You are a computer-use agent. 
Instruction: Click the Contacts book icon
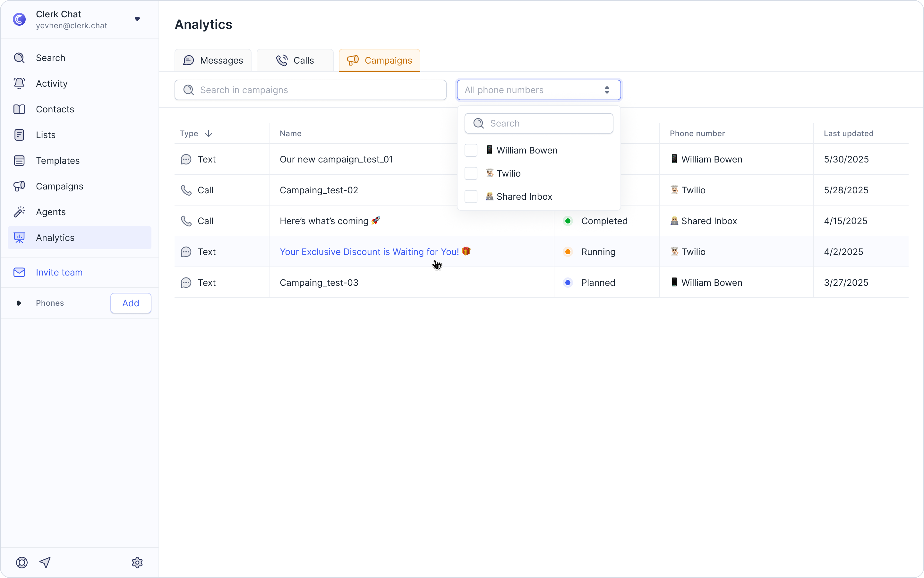pos(19,109)
